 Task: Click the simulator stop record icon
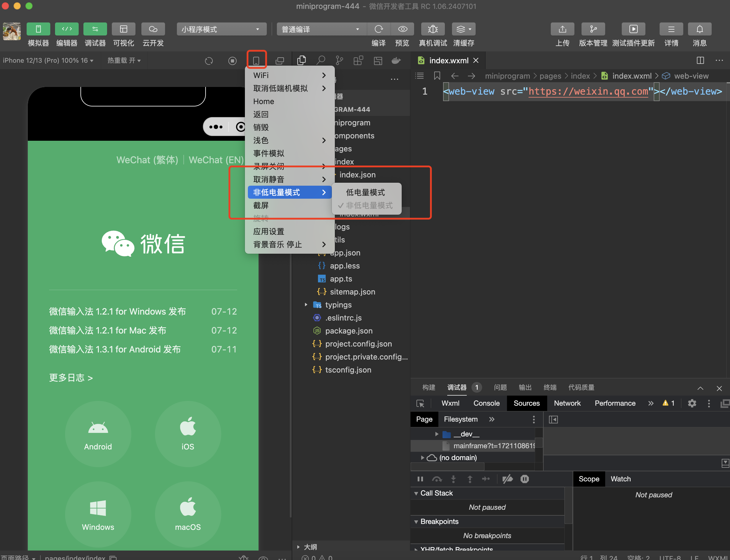click(232, 61)
